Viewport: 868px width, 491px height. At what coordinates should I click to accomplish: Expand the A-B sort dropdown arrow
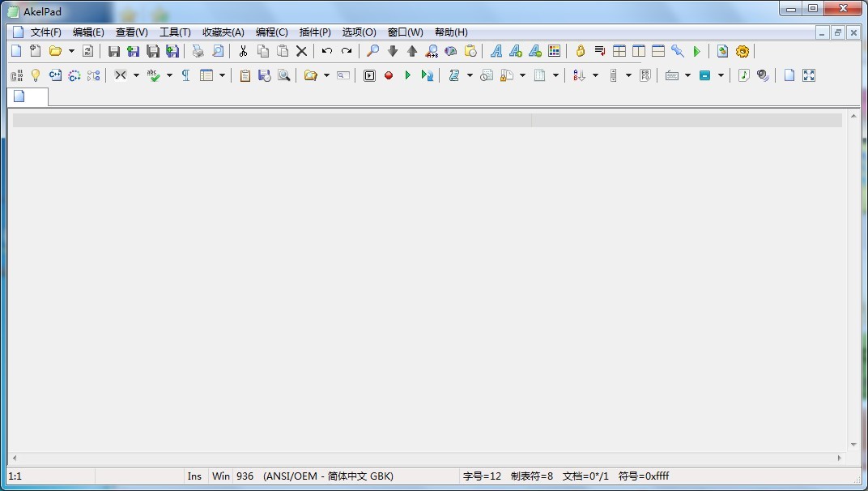[x=595, y=75]
